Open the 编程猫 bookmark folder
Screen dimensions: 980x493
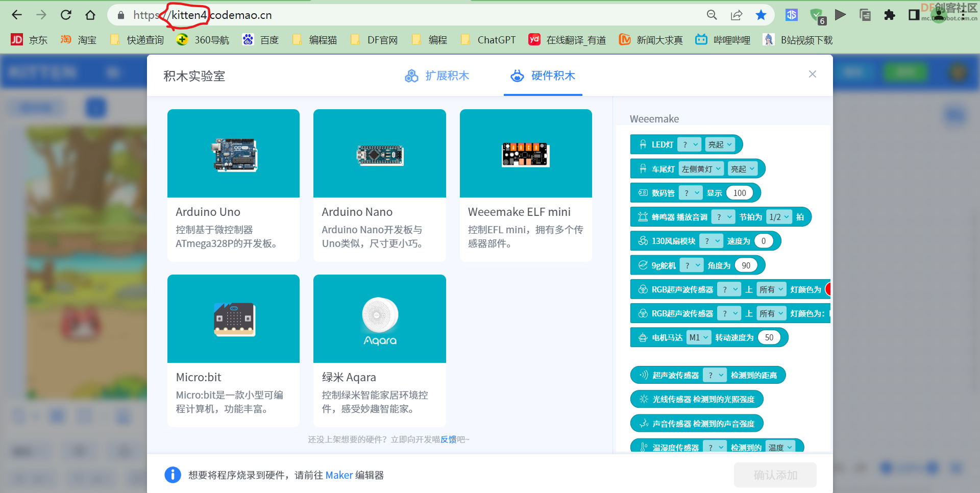coord(314,40)
